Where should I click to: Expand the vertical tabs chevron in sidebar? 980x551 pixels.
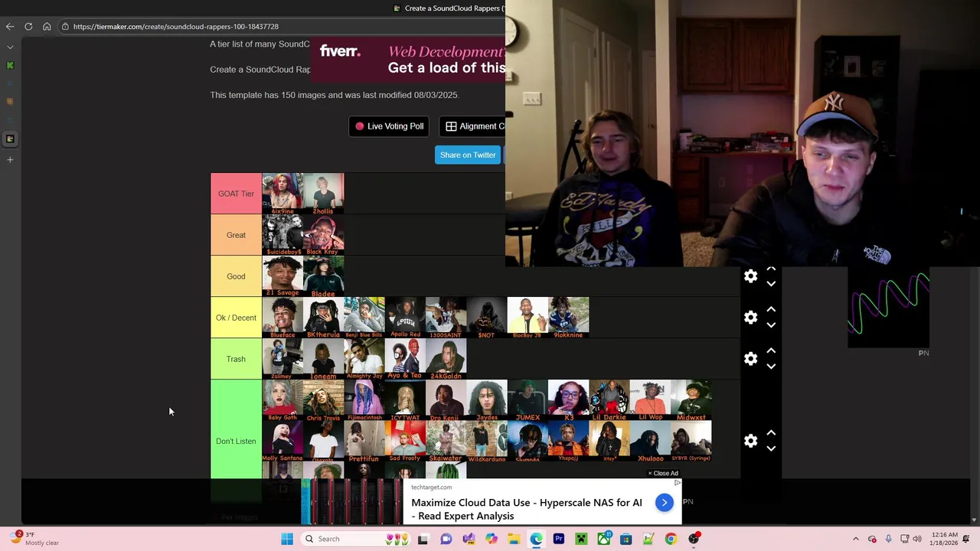coord(10,47)
